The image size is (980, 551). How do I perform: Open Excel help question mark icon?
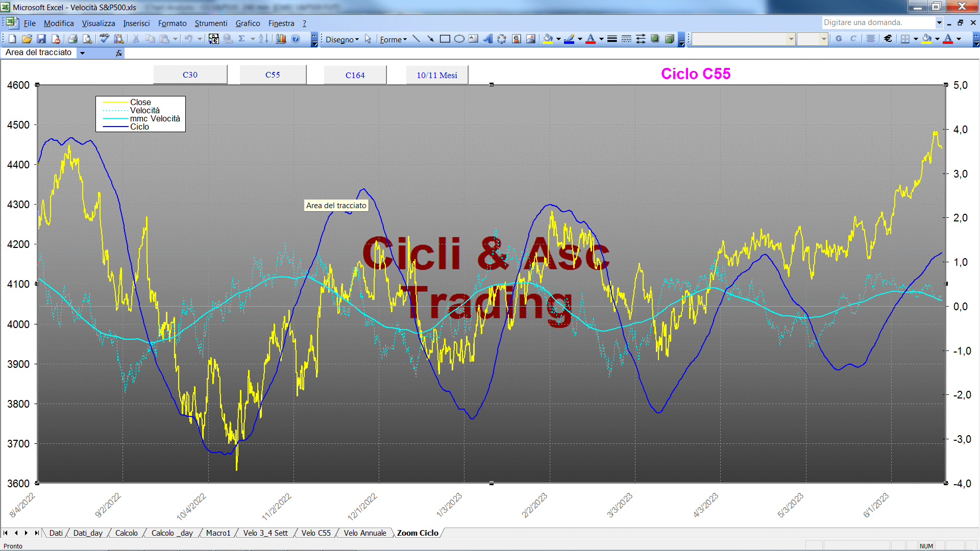(x=296, y=39)
